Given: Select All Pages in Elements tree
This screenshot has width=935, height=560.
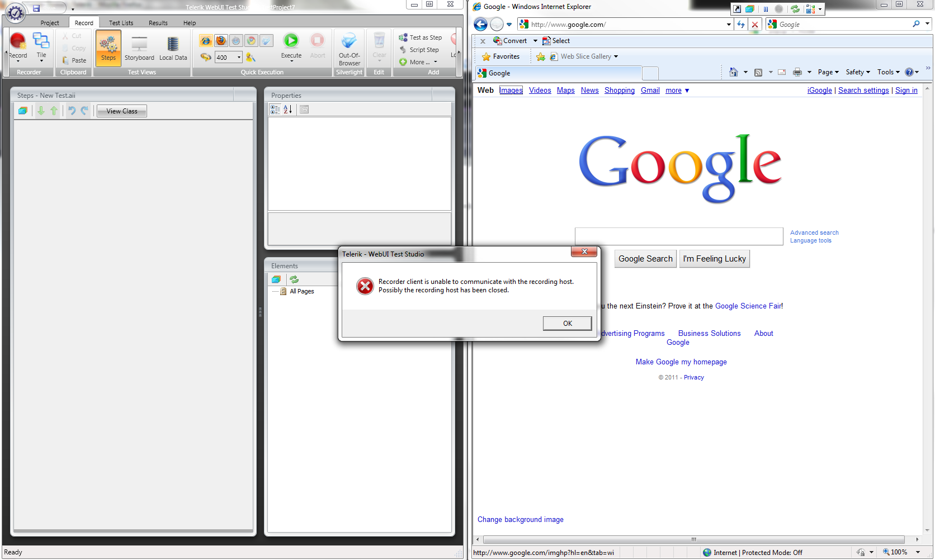Looking at the screenshot, I should point(302,291).
